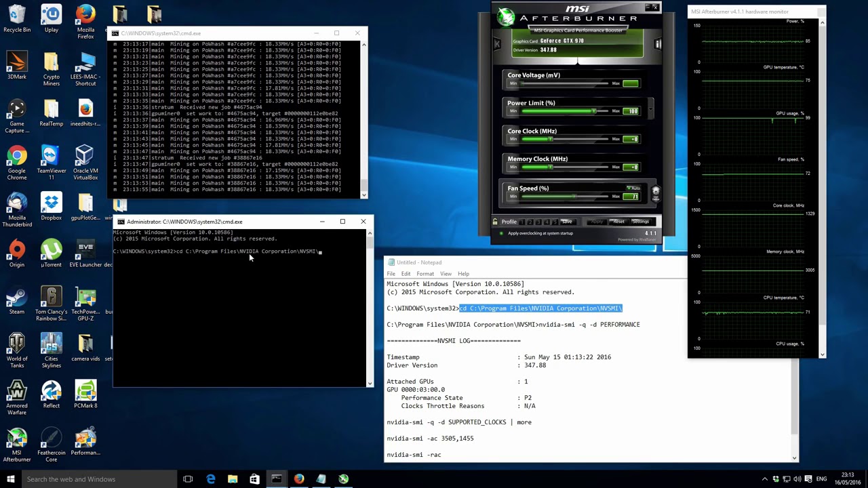Image resolution: width=868 pixels, height=488 pixels.
Task: Click Afterburner information 'i' side button
Action: 657,44
